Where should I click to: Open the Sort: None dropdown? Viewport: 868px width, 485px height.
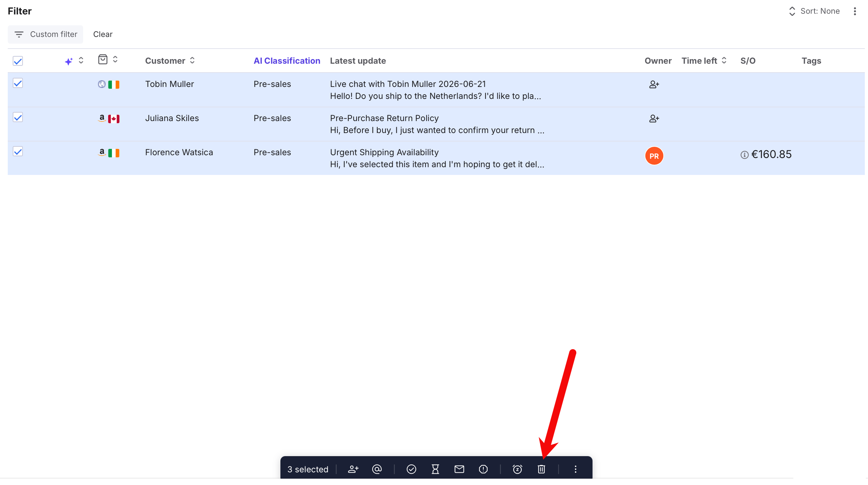point(814,11)
